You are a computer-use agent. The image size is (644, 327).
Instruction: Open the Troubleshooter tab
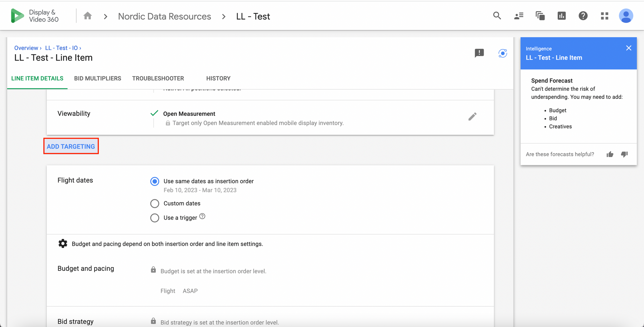click(158, 78)
